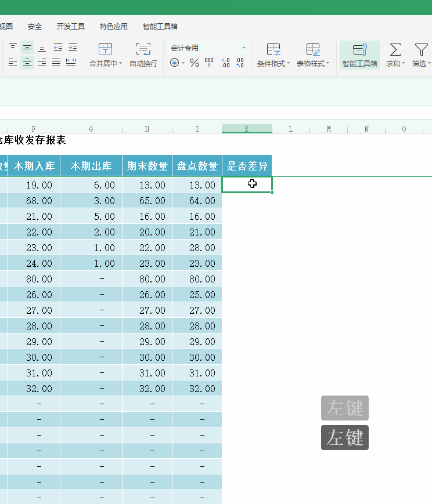Click 本期入库 cell 31.00
The image size is (432, 504).
(x=34, y=373)
